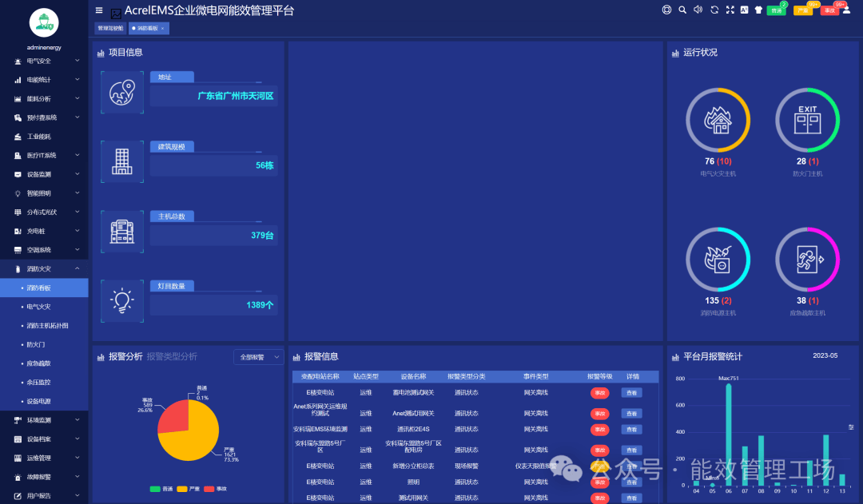863x504 pixels.
Task: Click 查看 for the Anet测试用网关 row
Action: point(631,413)
